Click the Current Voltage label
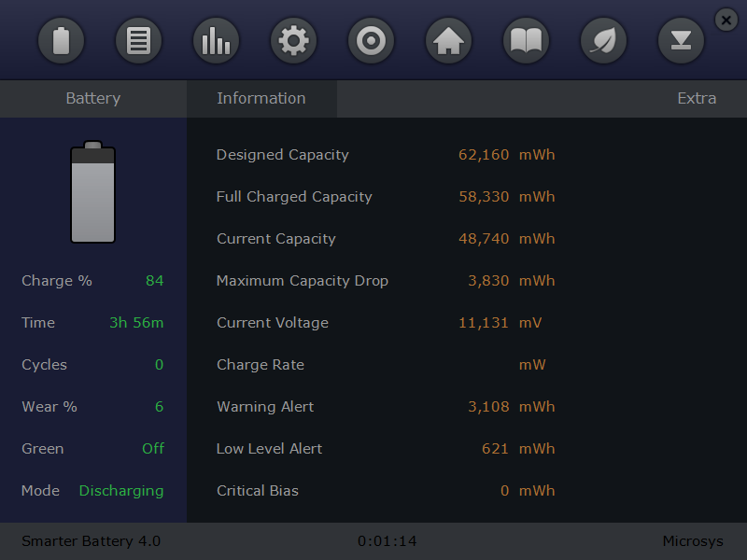Image resolution: width=747 pixels, height=560 pixels. coord(273,323)
